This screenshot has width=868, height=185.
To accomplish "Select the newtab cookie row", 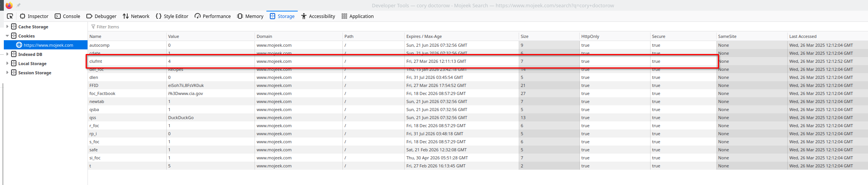I will tap(478, 101).
